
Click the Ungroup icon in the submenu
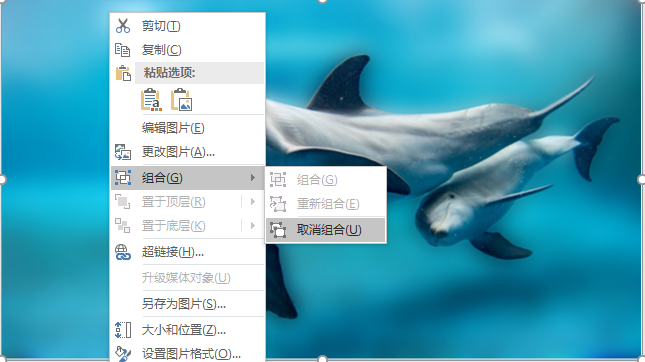[x=278, y=230]
